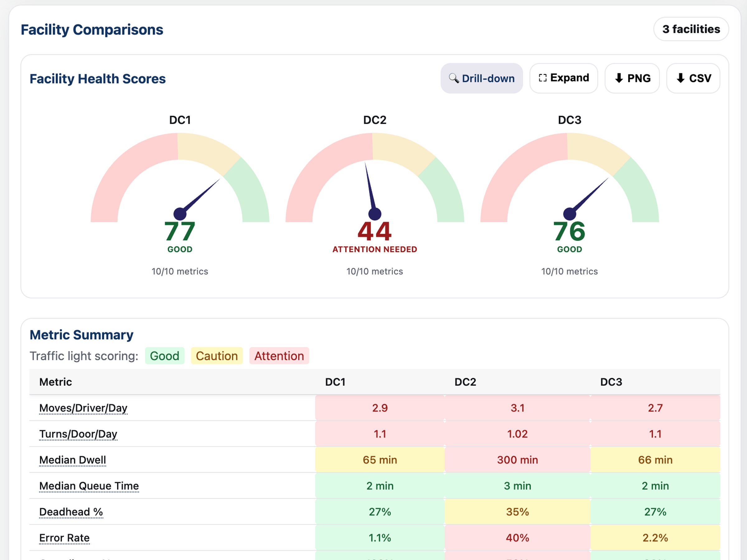This screenshot has width=747, height=560.
Task: Click the magnifier icon in Drill-down
Action: coord(453,78)
